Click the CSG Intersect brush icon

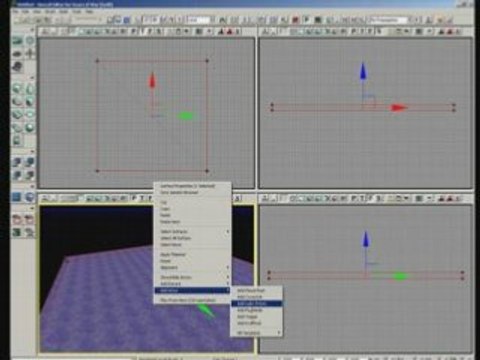(x=17, y=175)
